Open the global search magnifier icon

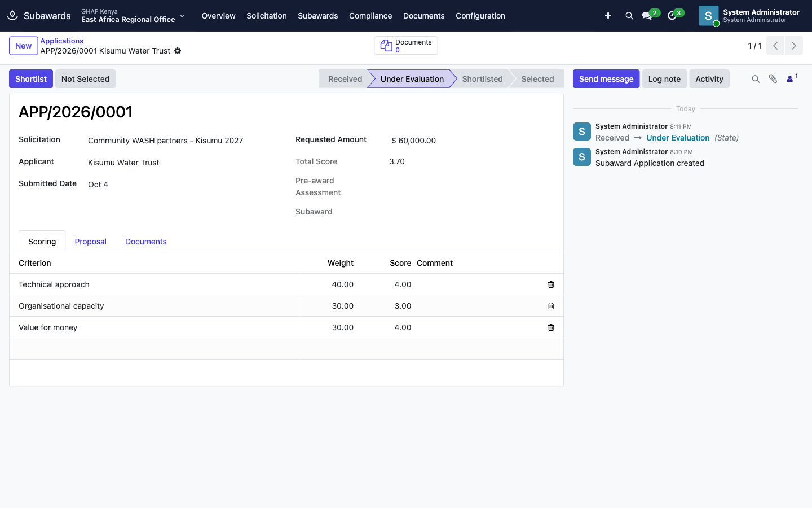629,16
